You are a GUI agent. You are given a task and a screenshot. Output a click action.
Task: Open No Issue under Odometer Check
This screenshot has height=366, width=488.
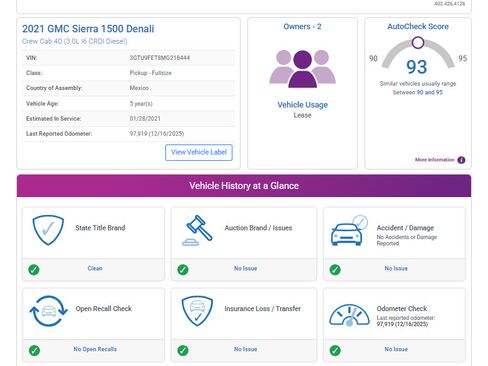[396, 349]
